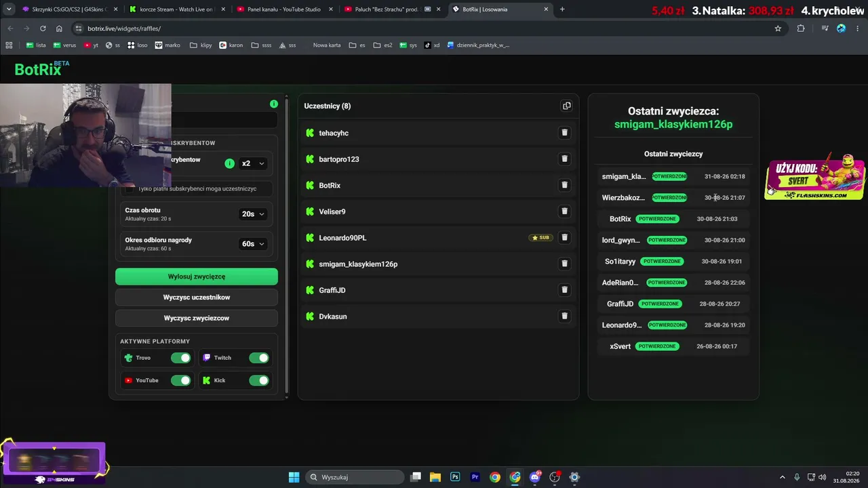
Task: Reload the botrix.live page
Action: [x=43, y=28]
